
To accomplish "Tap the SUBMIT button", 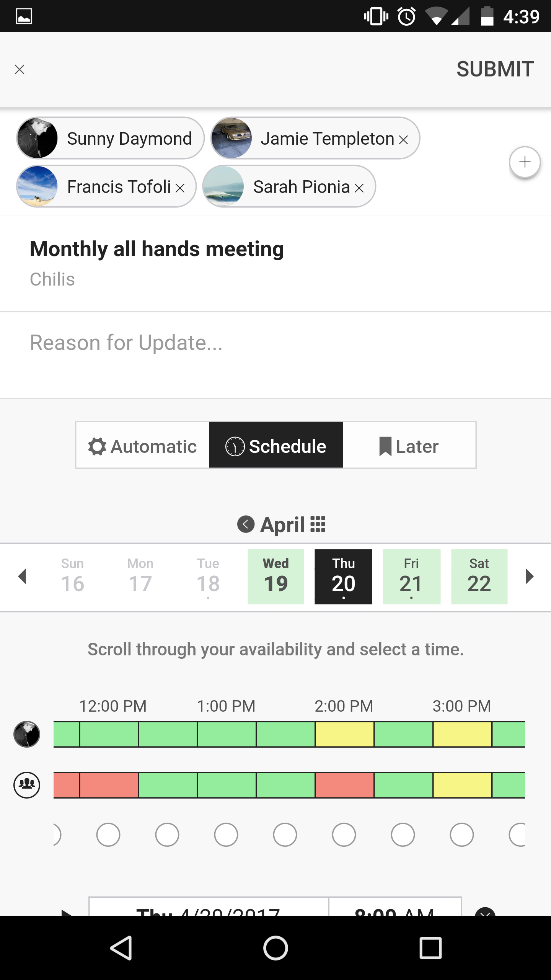I will (495, 69).
